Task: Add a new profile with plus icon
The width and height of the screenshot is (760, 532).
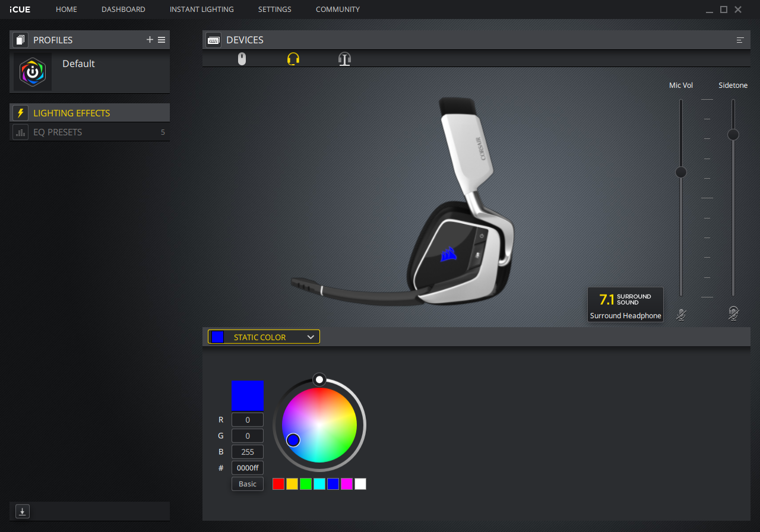Action: tap(150, 40)
